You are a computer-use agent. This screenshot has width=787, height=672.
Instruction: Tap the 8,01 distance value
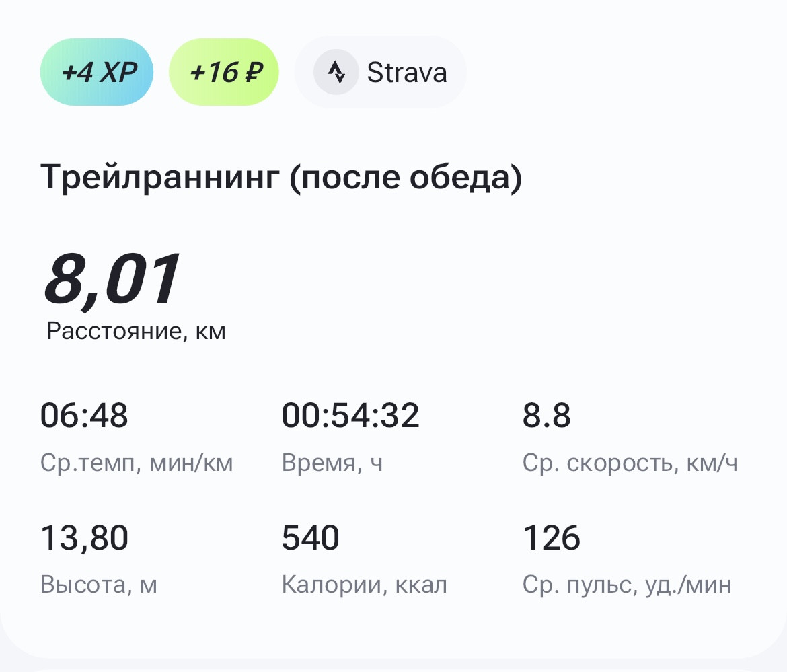click(112, 279)
